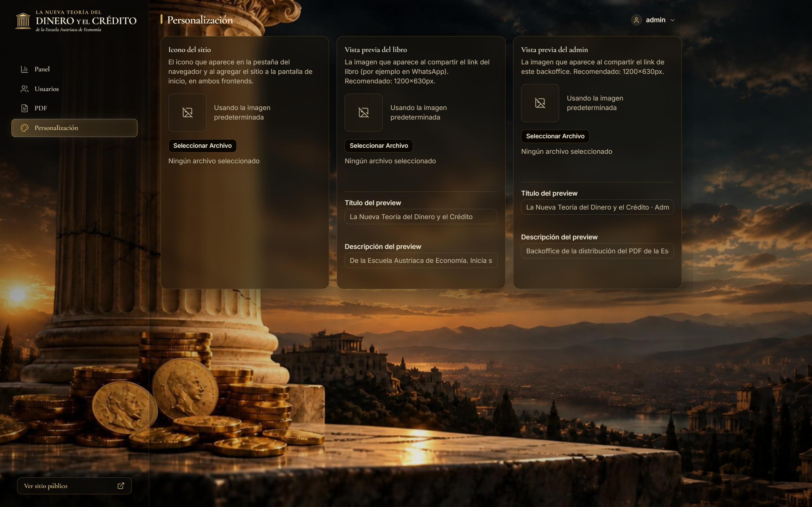Open the PDF section
This screenshot has height=507, width=812.
click(x=74, y=108)
